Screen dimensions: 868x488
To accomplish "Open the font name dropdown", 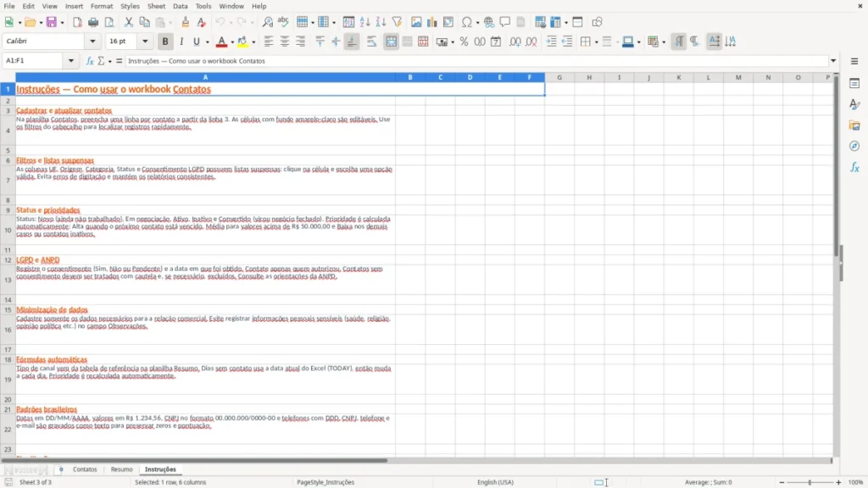I will click(x=92, y=41).
